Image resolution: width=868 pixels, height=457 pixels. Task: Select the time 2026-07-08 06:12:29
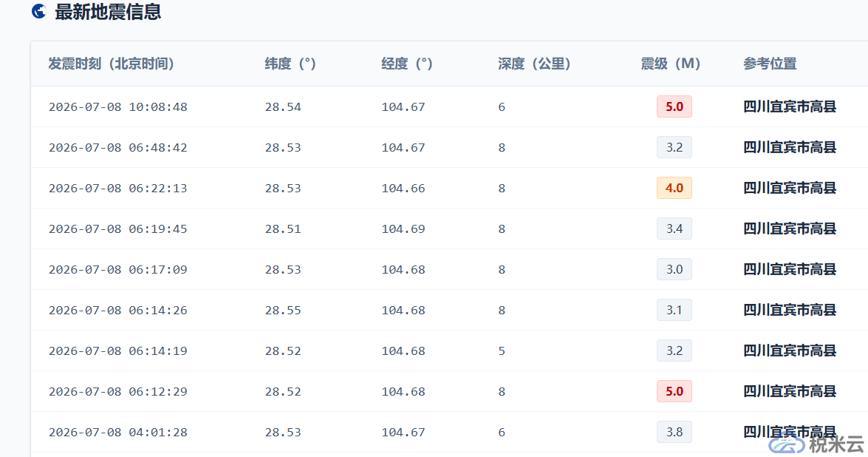(118, 392)
